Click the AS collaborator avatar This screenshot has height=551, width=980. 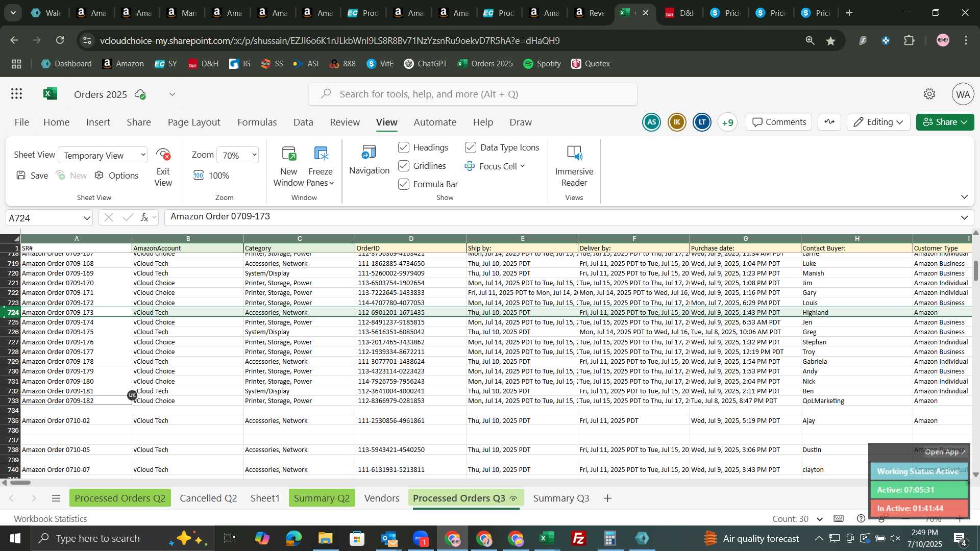[651, 122]
